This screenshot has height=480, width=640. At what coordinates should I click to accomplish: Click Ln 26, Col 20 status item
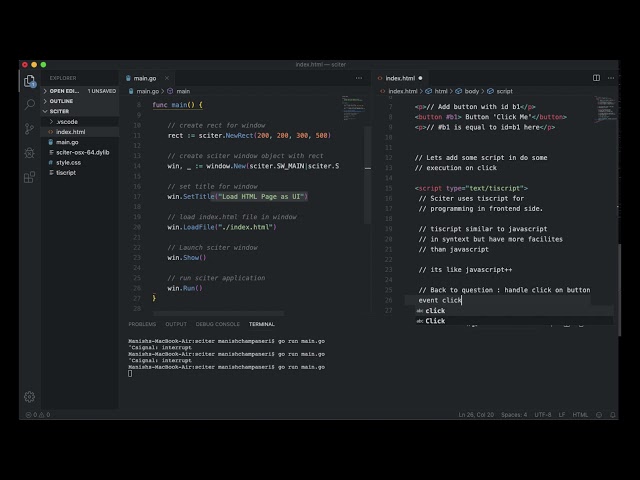pos(476,415)
